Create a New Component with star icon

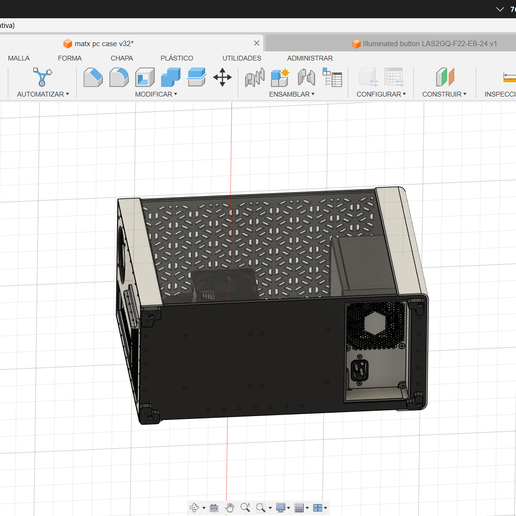[x=280, y=77]
